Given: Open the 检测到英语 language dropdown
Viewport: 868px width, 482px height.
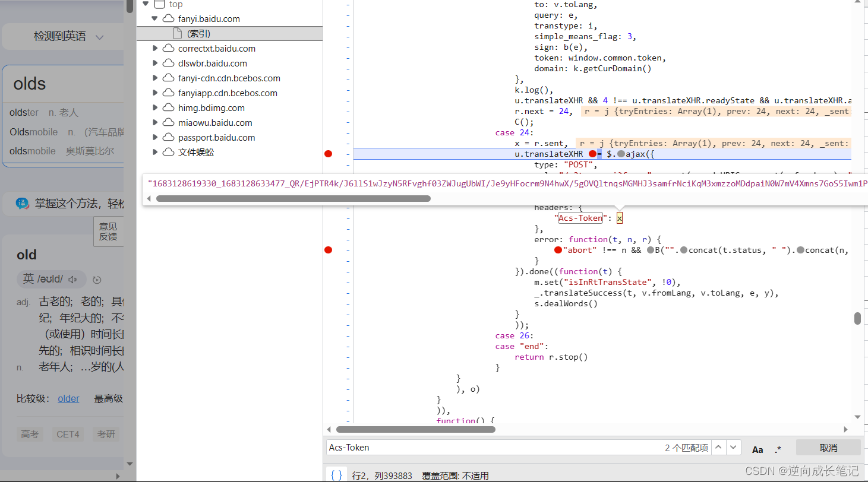Looking at the screenshot, I should pyautogui.click(x=68, y=37).
